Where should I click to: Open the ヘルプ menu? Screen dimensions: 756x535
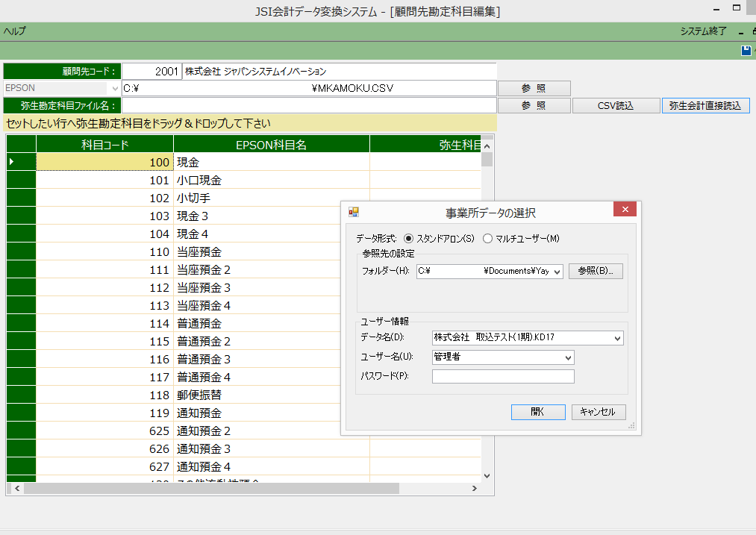coord(14,31)
